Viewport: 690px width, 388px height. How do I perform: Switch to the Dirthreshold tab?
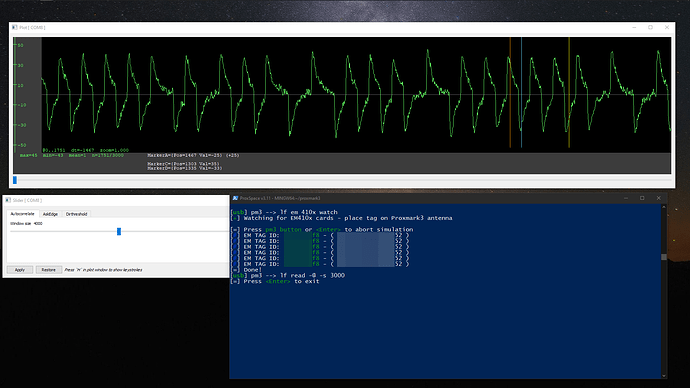[76, 214]
